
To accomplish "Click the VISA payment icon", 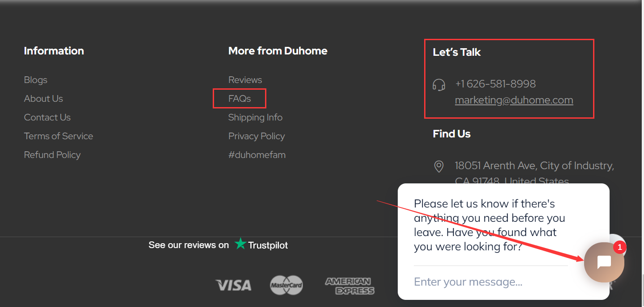I will (x=233, y=285).
